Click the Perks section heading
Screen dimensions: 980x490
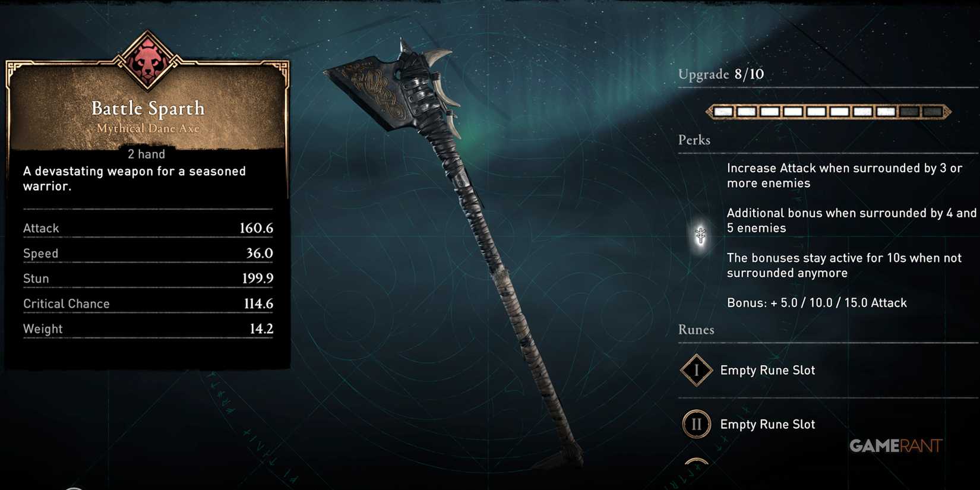694,140
